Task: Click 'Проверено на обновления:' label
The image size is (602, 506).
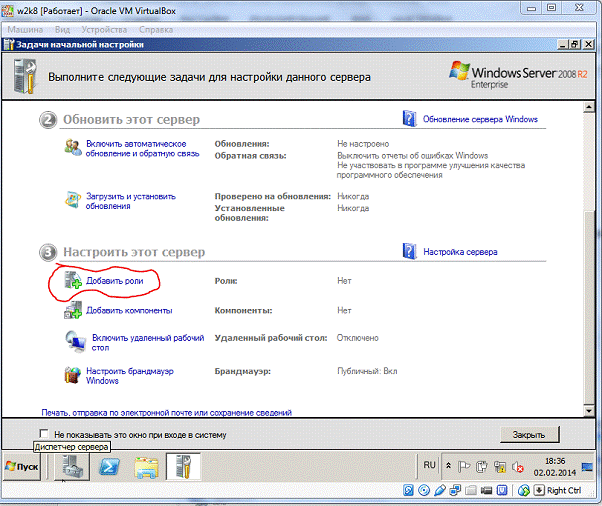Action: point(272,196)
